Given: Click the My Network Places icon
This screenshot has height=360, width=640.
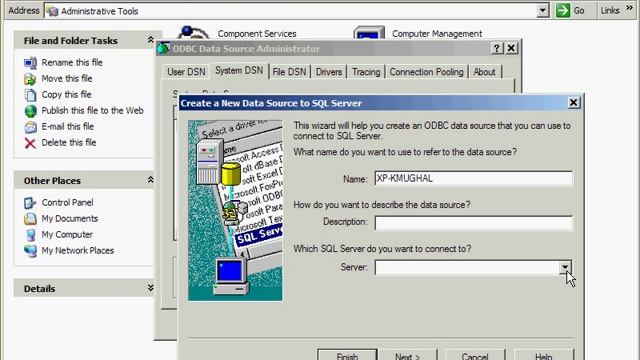Looking at the screenshot, I should click(x=30, y=251).
